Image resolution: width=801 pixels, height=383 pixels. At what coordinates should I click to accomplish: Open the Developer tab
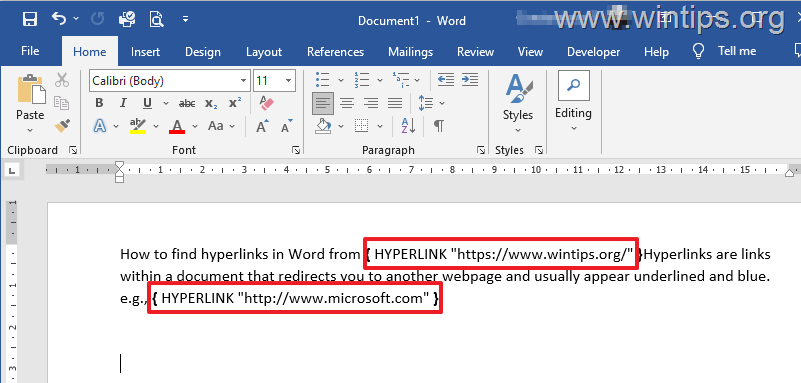(593, 52)
